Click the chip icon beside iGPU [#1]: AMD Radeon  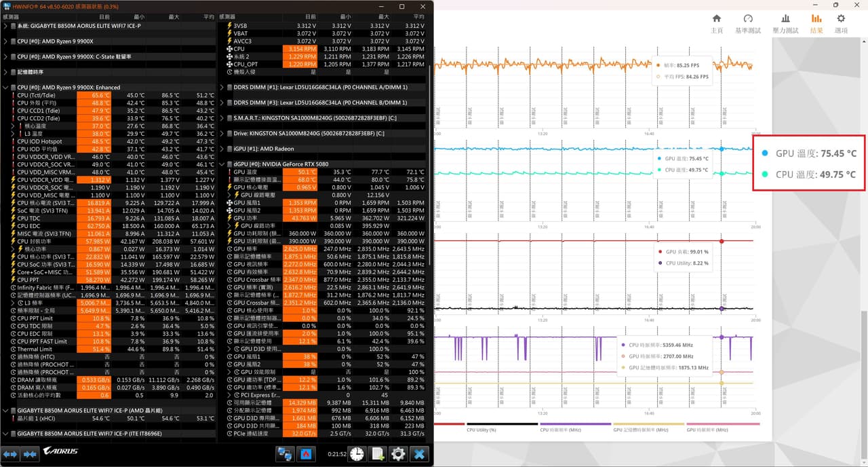[229, 149]
